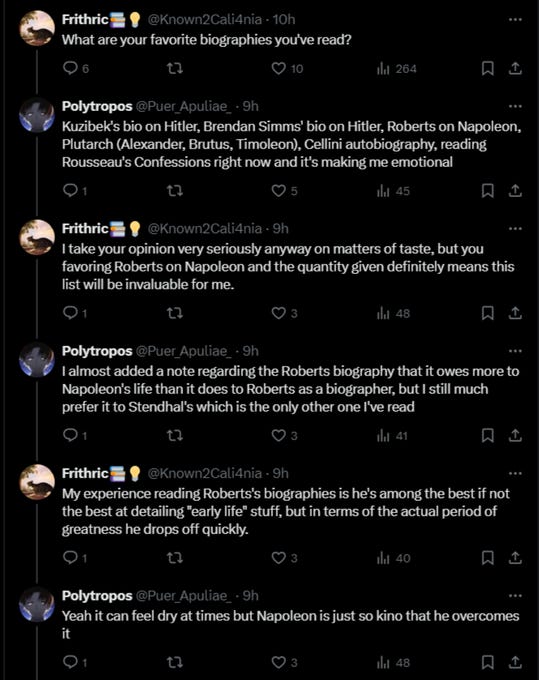539x680 pixels.
Task: View analytics on the 'invaluable for me' tweet
Action: click(x=393, y=313)
